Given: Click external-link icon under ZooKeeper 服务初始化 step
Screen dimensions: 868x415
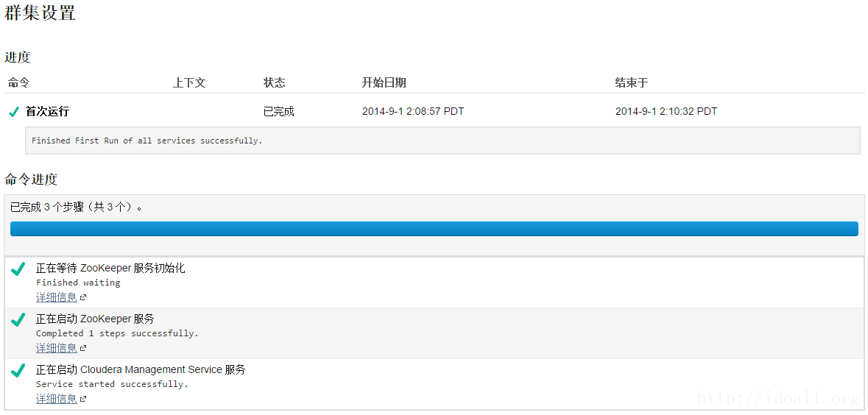Looking at the screenshot, I should coord(83,298).
